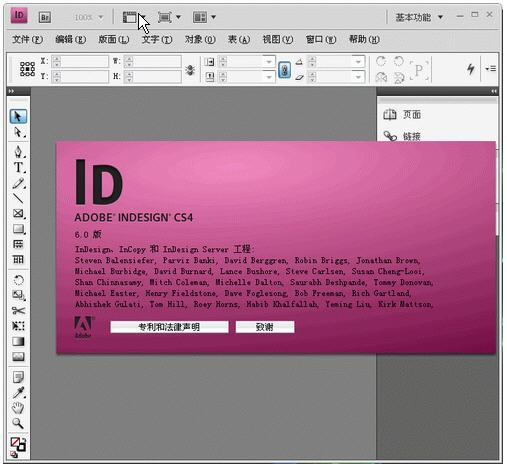Click the 专利和法律声明 button
This screenshot has width=507, height=467.
tap(169, 327)
